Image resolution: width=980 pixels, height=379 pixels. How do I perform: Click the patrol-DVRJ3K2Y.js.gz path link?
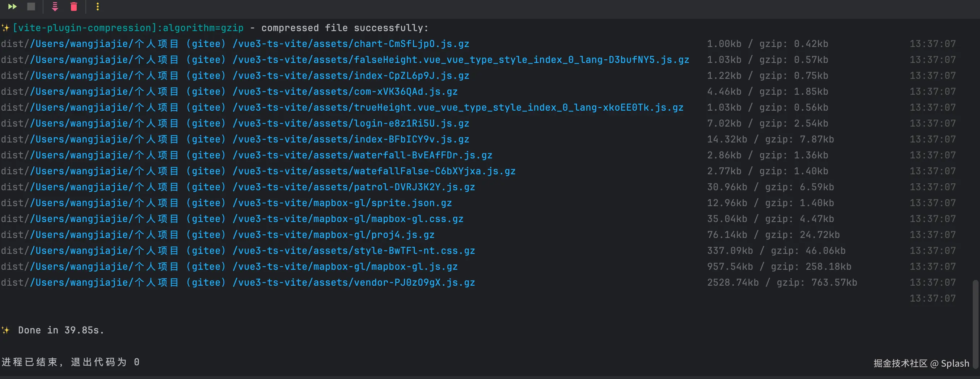click(x=253, y=187)
